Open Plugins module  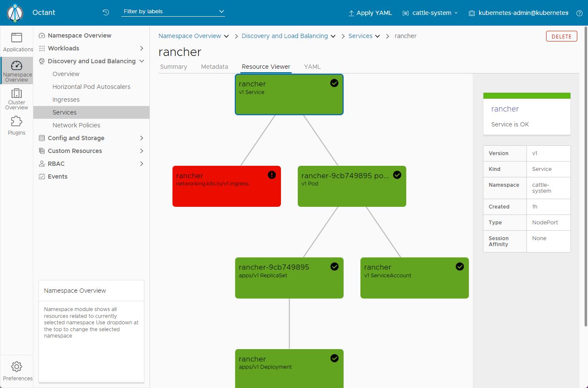[17, 125]
